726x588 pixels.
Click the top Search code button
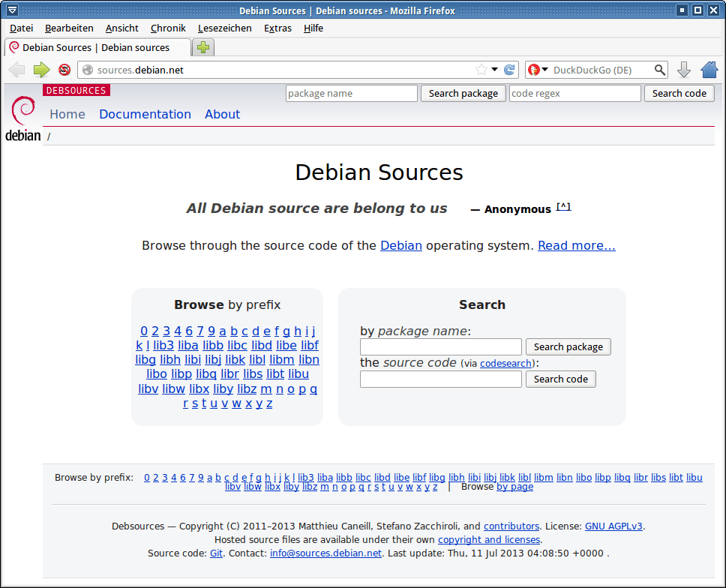pyautogui.click(x=679, y=94)
